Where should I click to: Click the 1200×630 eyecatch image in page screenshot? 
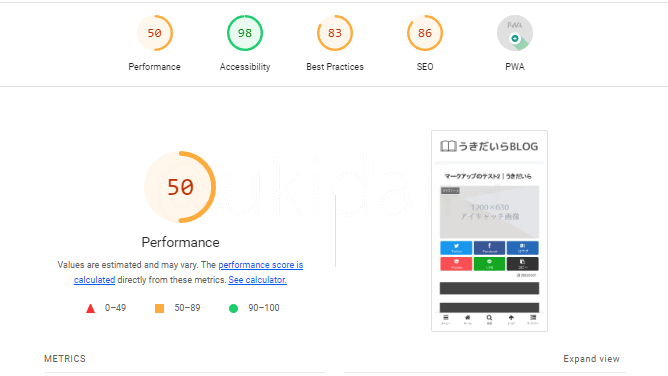coord(489,212)
